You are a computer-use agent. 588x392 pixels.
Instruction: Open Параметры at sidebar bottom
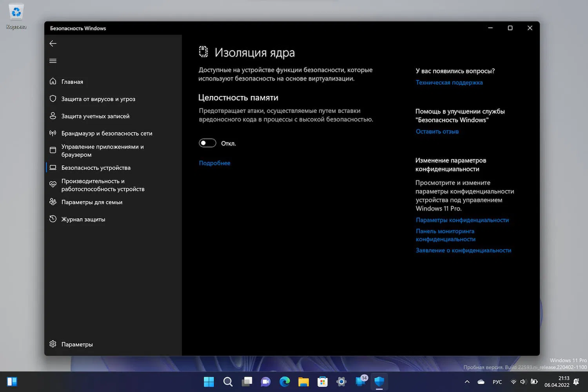click(77, 344)
